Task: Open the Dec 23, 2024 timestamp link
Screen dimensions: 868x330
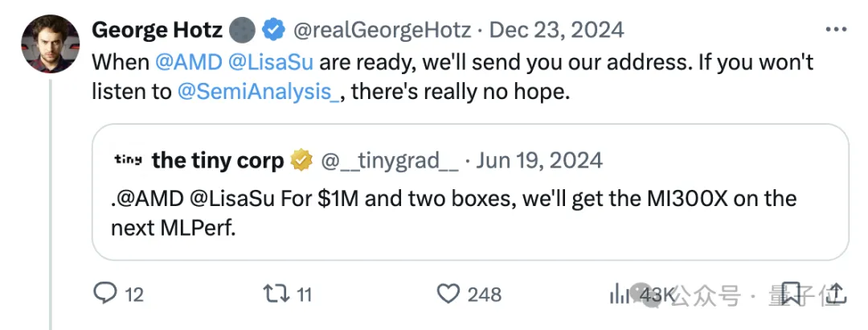Action: [557, 31]
